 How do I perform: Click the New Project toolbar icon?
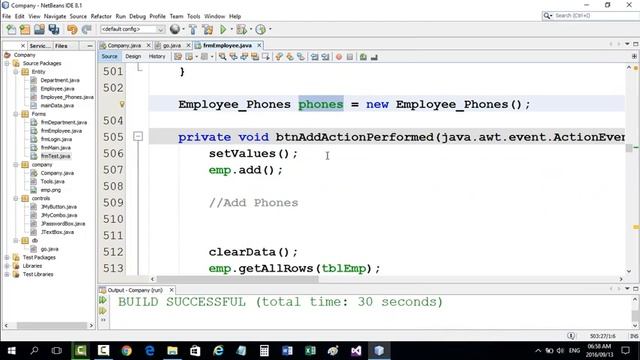coord(25,29)
